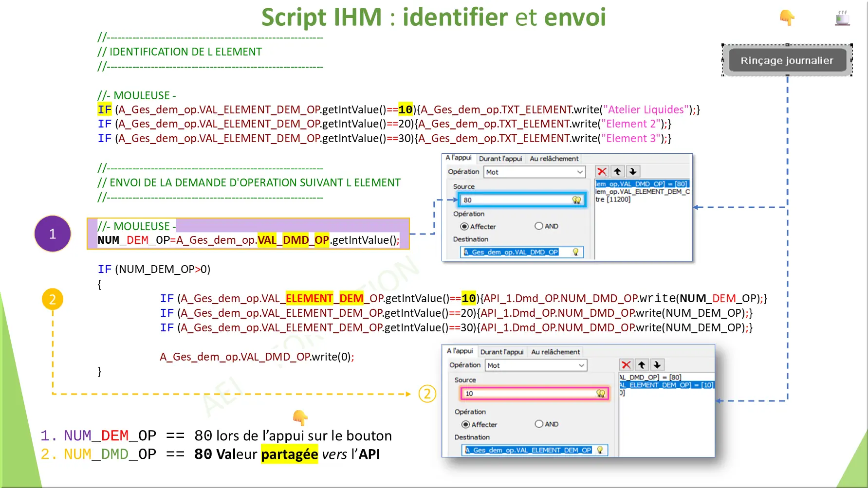Click the red X delete icon in the upper action panel
Image resolution: width=868 pixels, height=488 pixels.
click(x=602, y=171)
